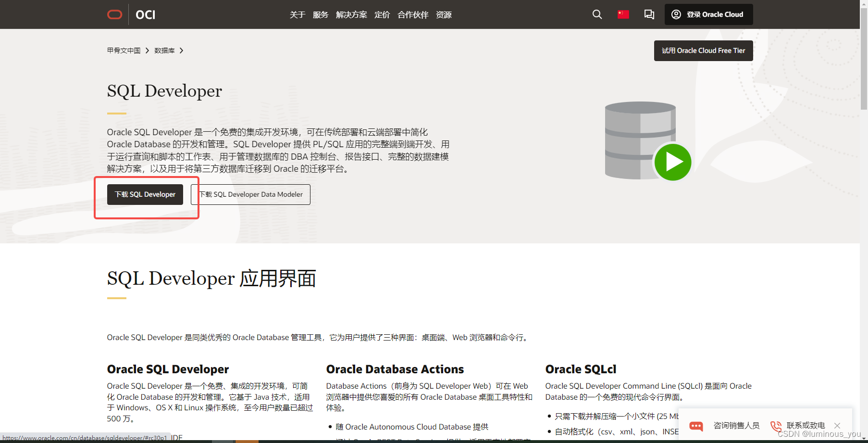Expand the breadcrumb chevron after 数据库
This screenshot has width=868, height=443.
[x=182, y=50]
